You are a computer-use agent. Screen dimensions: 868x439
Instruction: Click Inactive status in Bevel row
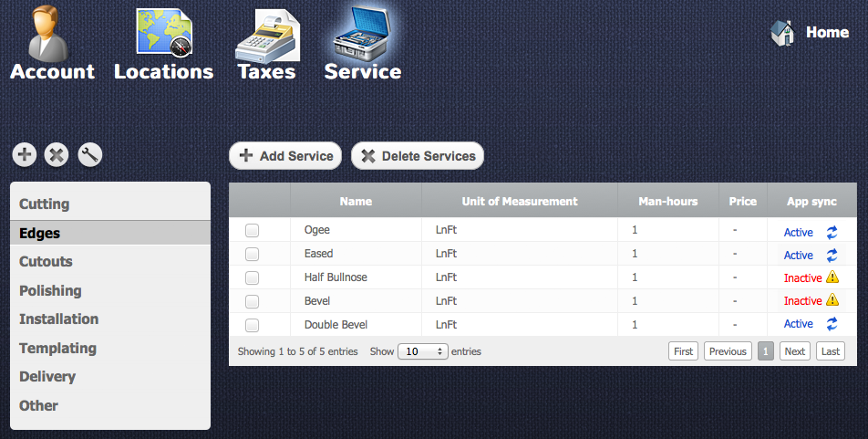[x=802, y=300]
